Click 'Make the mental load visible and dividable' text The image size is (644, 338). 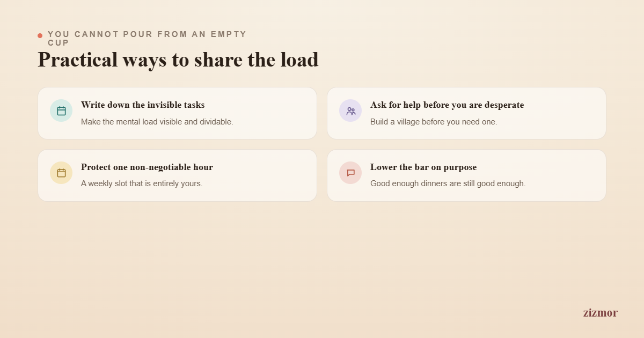pyautogui.click(x=157, y=122)
